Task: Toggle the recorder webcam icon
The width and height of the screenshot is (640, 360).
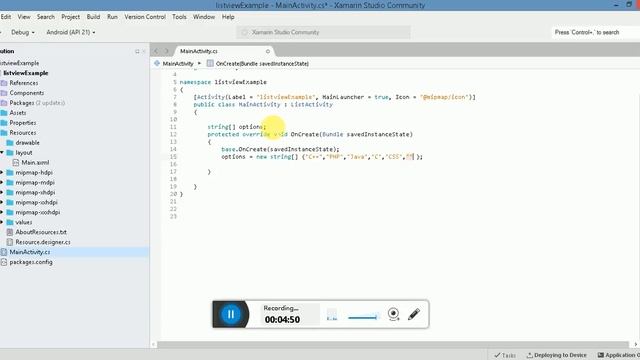Action: coord(393,314)
